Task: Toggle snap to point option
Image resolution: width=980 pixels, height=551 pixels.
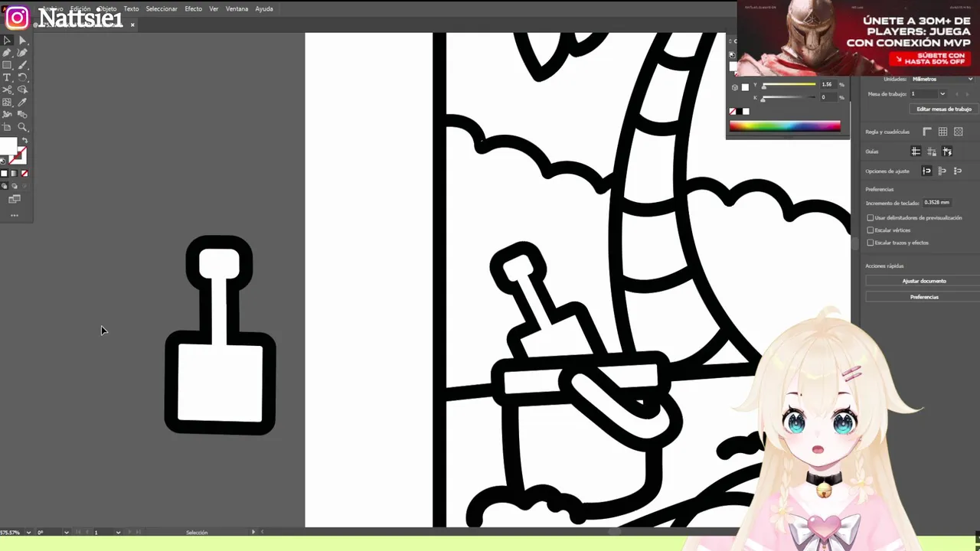Action: click(926, 171)
